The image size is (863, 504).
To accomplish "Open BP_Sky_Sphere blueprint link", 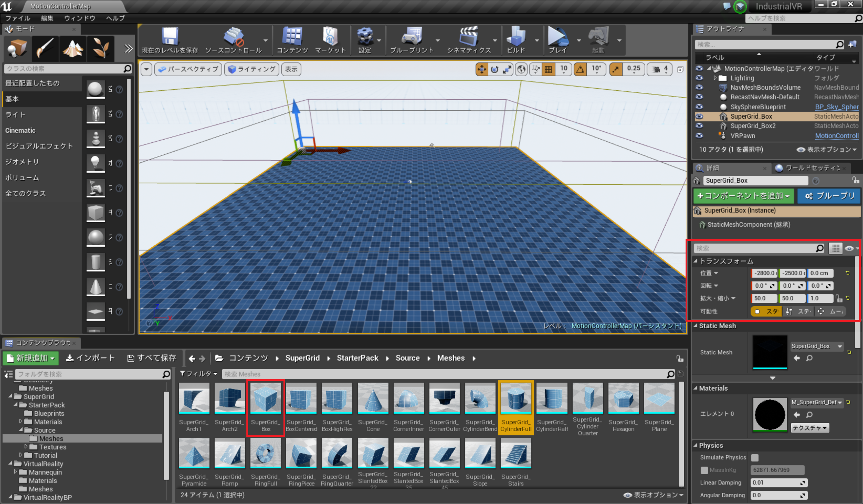I will 837,107.
